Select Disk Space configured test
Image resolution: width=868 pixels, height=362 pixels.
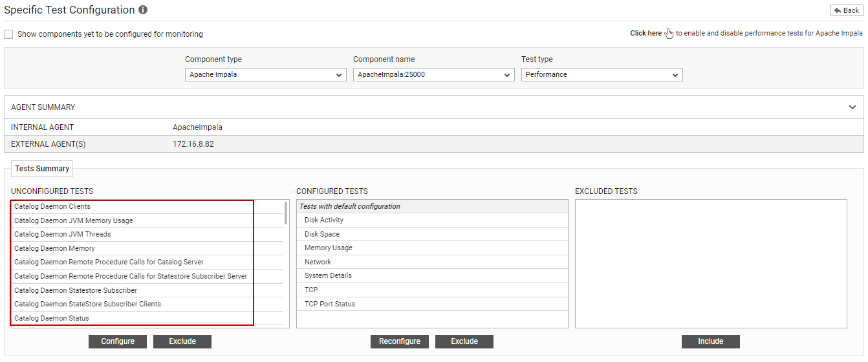[432, 234]
